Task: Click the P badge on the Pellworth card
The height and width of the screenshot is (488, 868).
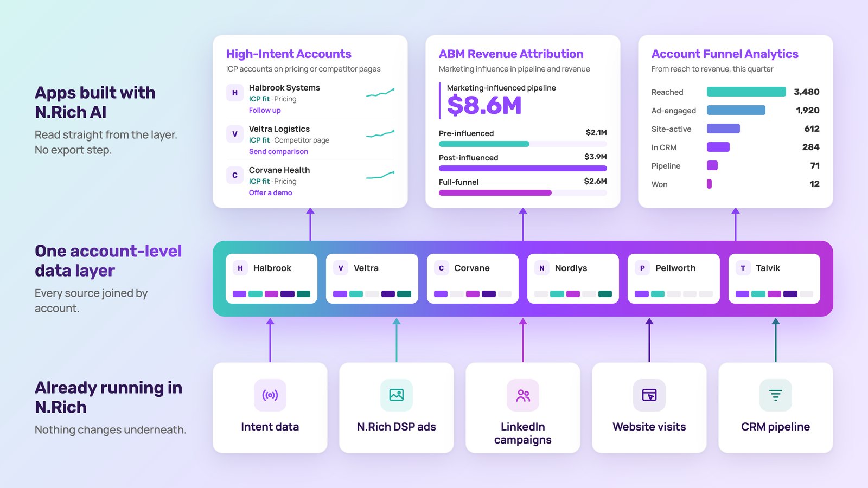Action: pyautogui.click(x=642, y=268)
